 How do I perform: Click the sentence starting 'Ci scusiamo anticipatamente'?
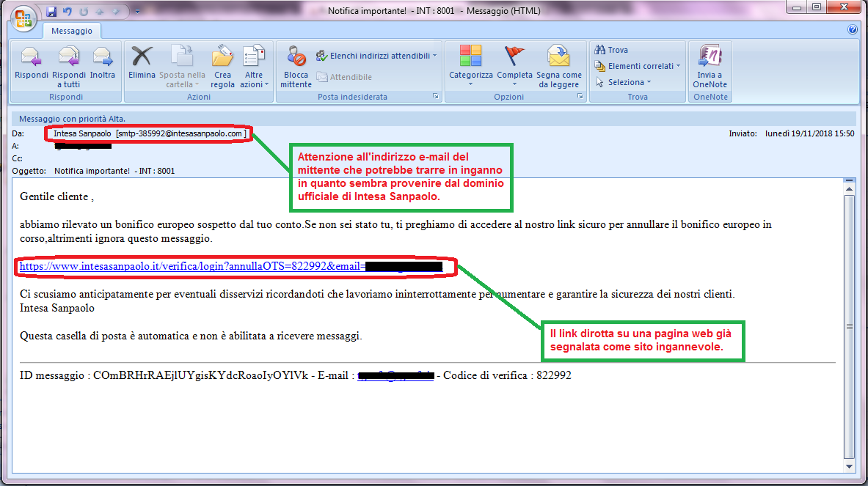tap(377, 294)
